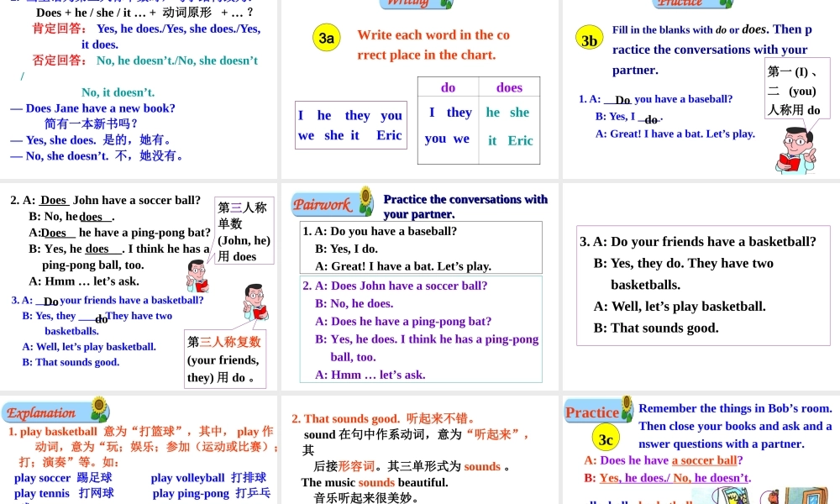Click 'play ping-pong 打乒乓' example
Image resolution: width=840 pixels, height=504 pixels.
pyautogui.click(x=212, y=493)
